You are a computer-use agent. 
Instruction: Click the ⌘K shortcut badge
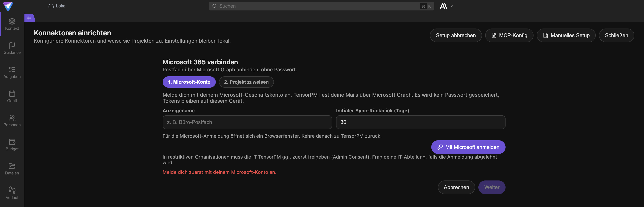click(426, 6)
